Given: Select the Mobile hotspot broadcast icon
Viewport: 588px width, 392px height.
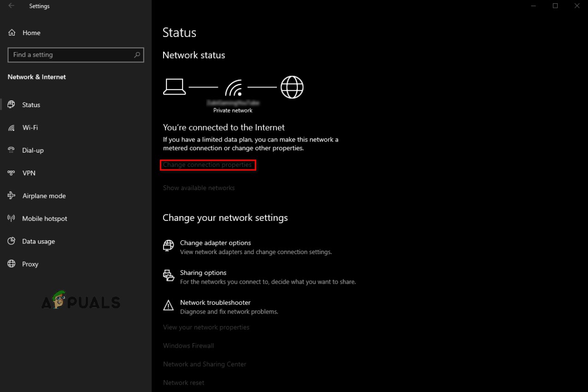Looking at the screenshot, I should (11, 218).
